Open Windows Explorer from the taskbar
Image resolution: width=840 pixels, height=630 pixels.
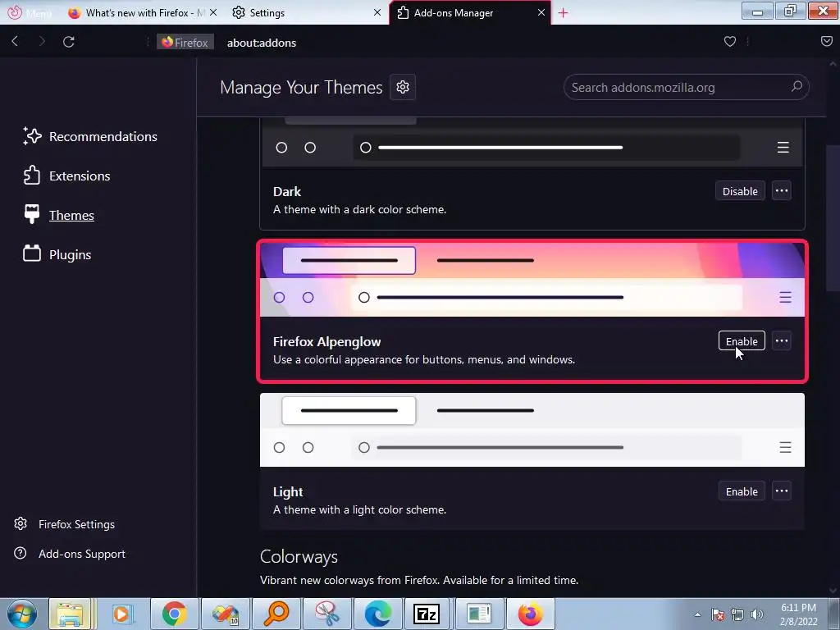(71, 614)
